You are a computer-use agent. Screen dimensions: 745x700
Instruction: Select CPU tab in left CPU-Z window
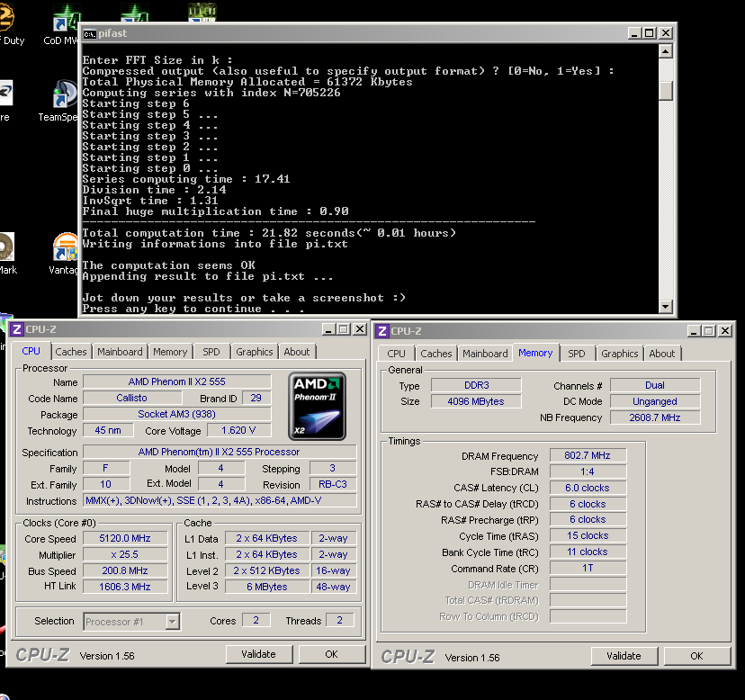click(x=31, y=351)
